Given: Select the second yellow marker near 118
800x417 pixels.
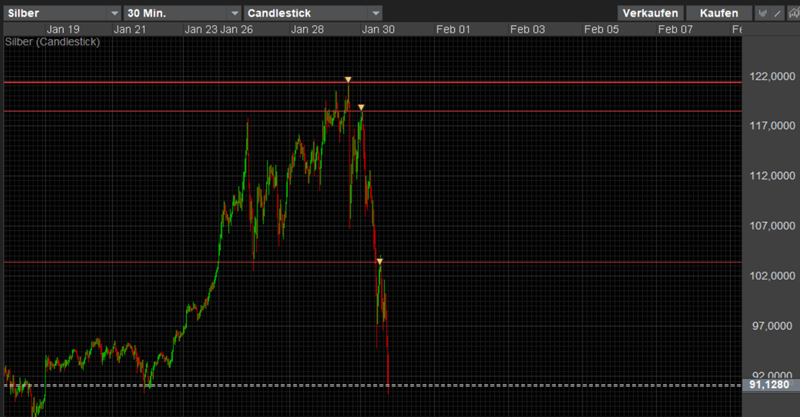Looking at the screenshot, I should tap(361, 107).
